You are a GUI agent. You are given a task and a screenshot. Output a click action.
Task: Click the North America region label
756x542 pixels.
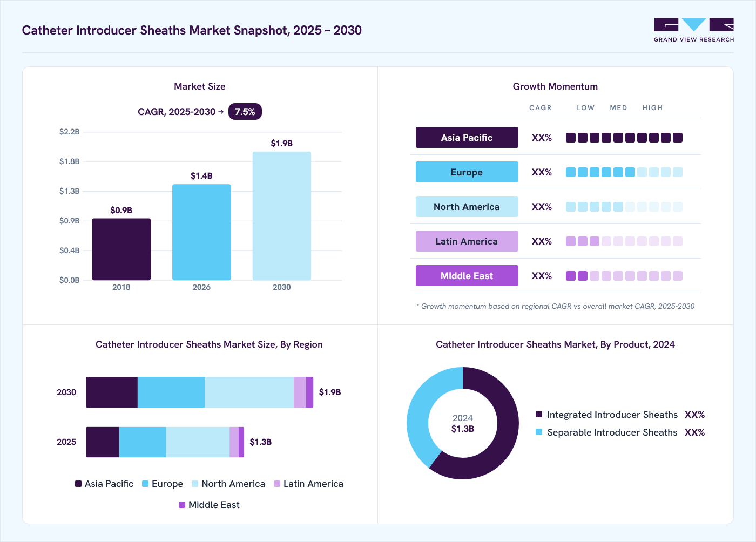(467, 207)
